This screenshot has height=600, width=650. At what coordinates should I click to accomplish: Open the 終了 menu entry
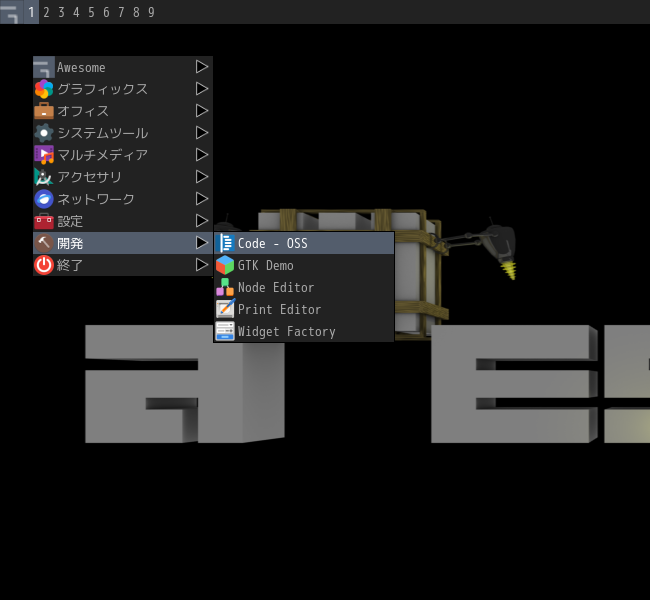[x=123, y=265]
